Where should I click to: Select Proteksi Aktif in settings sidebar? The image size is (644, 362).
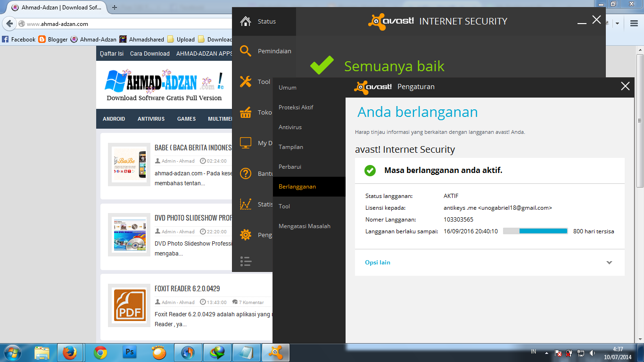(x=309, y=107)
